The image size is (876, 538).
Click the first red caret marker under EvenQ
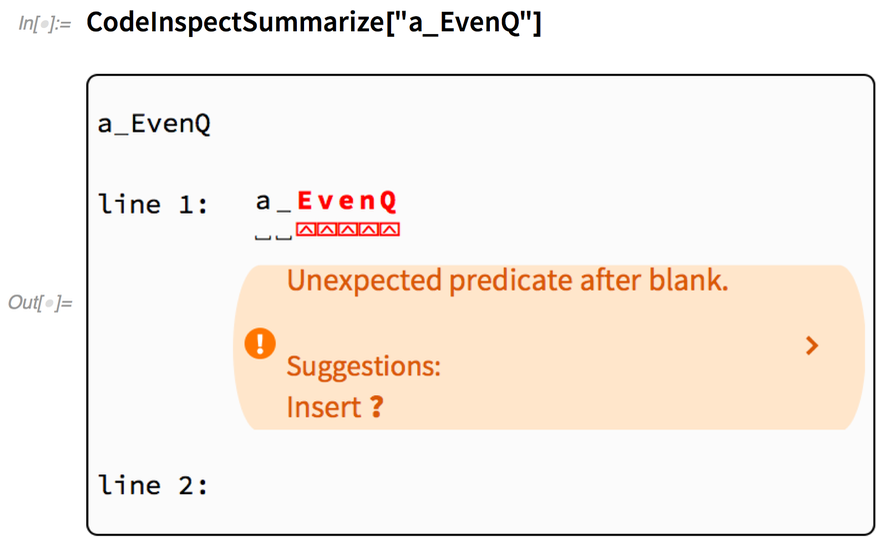click(x=306, y=230)
